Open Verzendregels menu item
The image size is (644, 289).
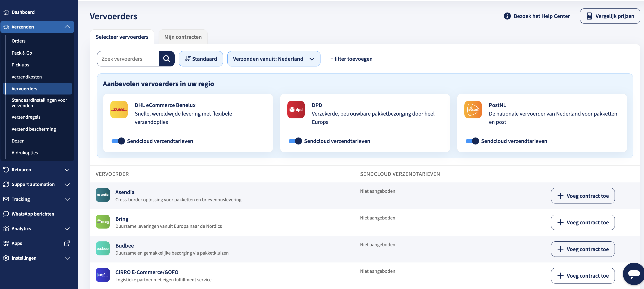tap(26, 117)
